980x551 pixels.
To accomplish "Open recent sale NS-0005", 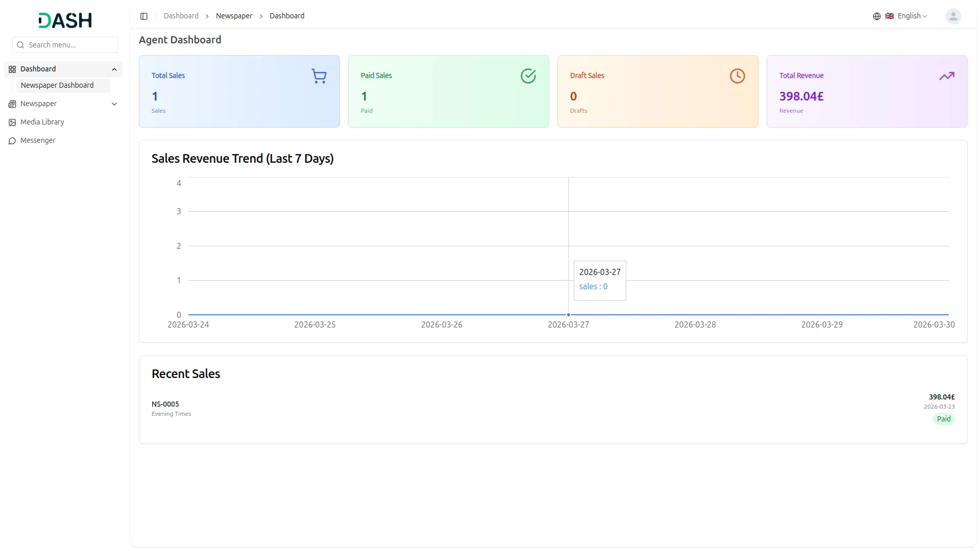I will pyautogui.click(x=165, y=404).
